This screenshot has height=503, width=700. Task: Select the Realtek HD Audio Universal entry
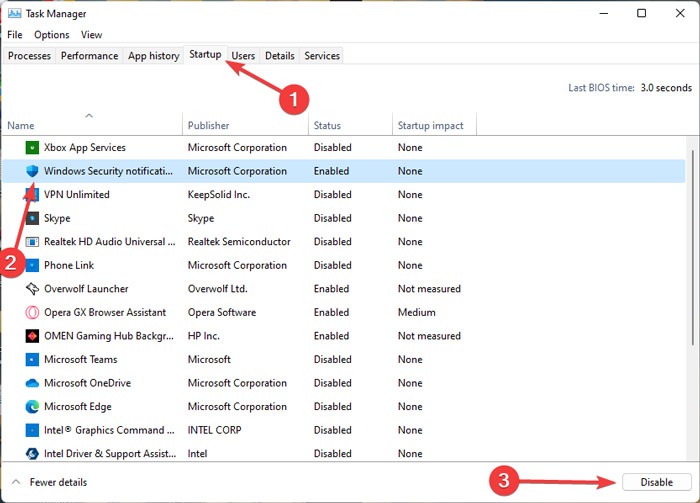pyautogui.click(x=109, y=242)
